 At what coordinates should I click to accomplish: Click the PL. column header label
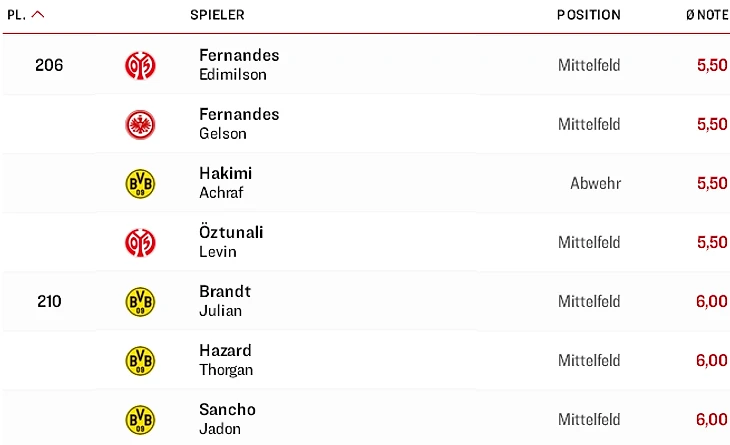pos(16,15)
